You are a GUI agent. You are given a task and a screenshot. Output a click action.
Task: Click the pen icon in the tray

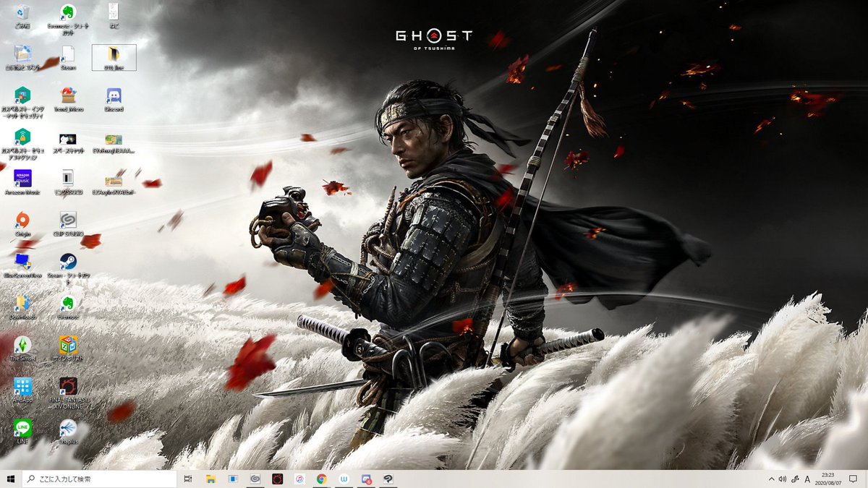(795, 479)
